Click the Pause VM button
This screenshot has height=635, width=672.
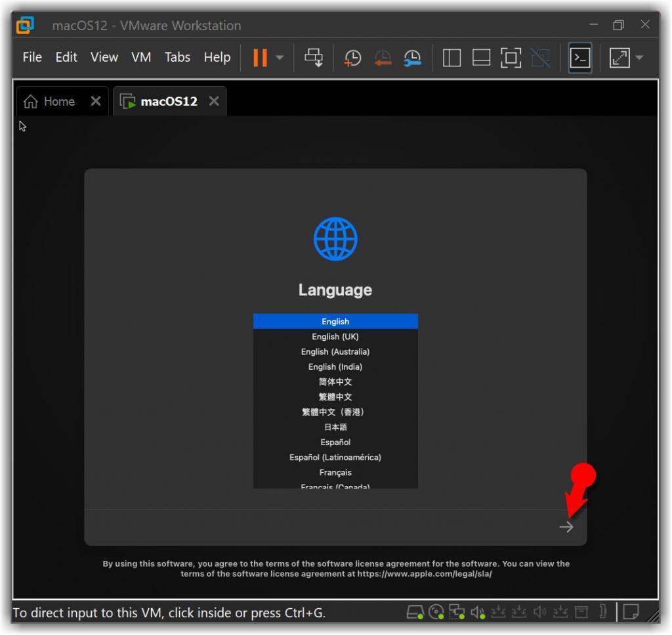tap(260, 58)
